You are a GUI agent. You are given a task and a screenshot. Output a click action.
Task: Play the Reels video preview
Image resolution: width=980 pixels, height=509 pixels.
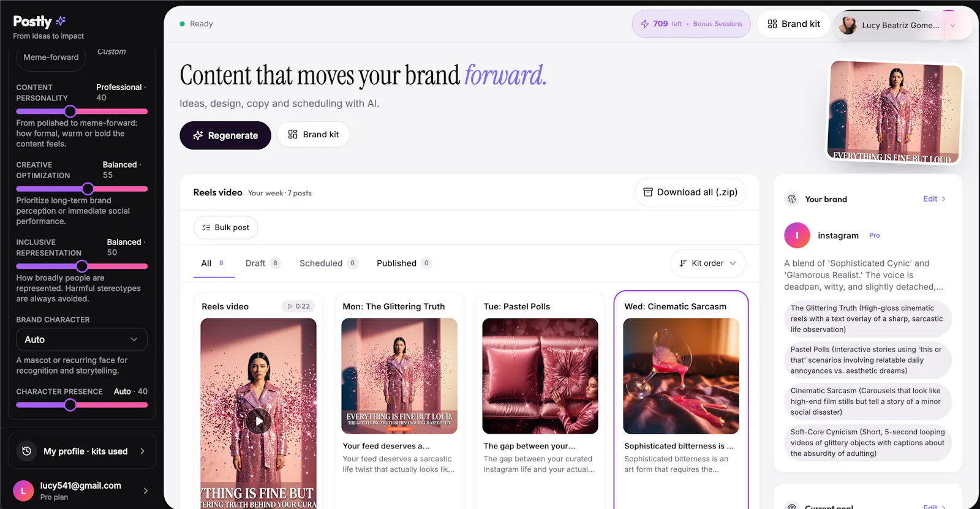pos(259,421)
